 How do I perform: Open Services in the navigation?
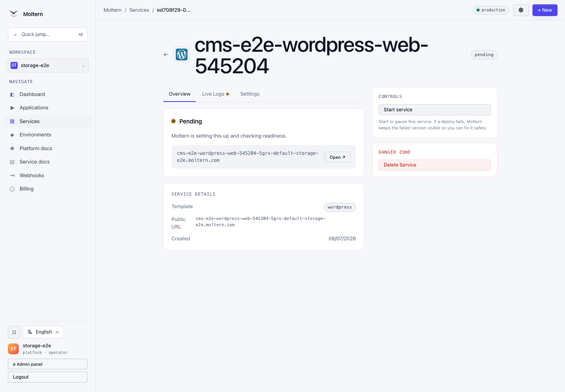47,122
